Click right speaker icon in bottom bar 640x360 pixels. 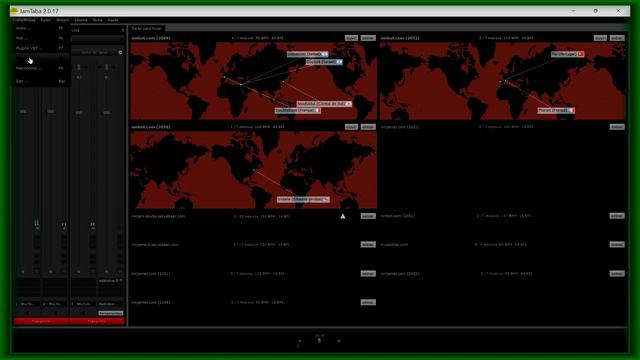coord(339,341)
